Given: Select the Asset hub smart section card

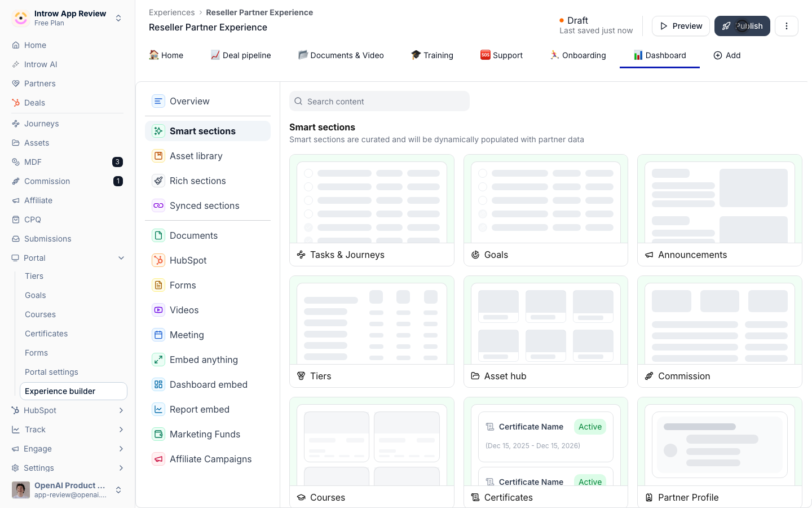Looking at the screenshot, I should click(x=546, y=331).
